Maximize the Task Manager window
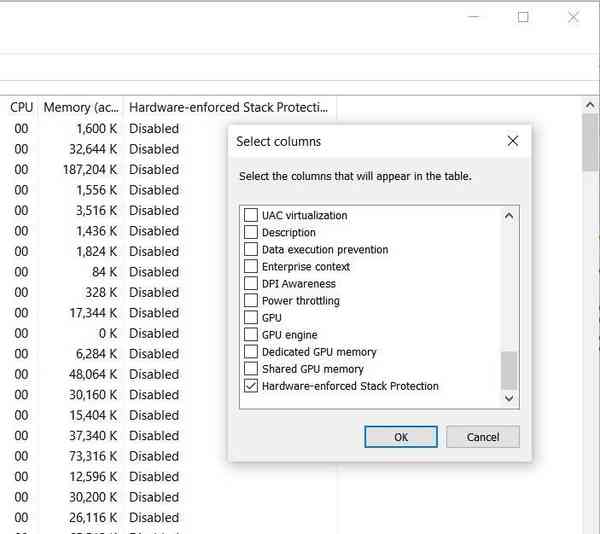Image resolution: width=600 pixels, height=534 pixels. pyautogui.click(x=523, y=17)
